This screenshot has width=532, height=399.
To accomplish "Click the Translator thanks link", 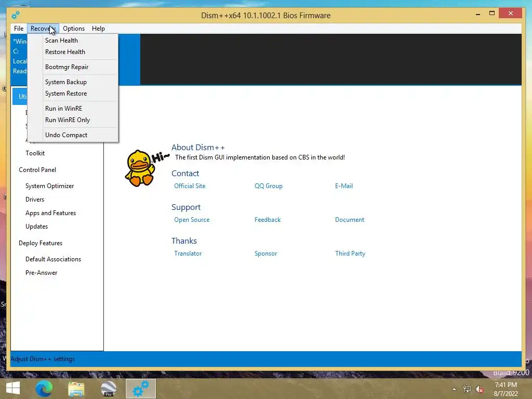I will point(188,254).
